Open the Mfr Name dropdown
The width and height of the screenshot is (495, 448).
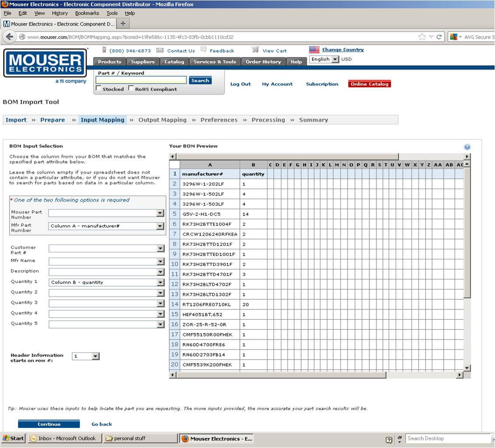pos(161,262)
